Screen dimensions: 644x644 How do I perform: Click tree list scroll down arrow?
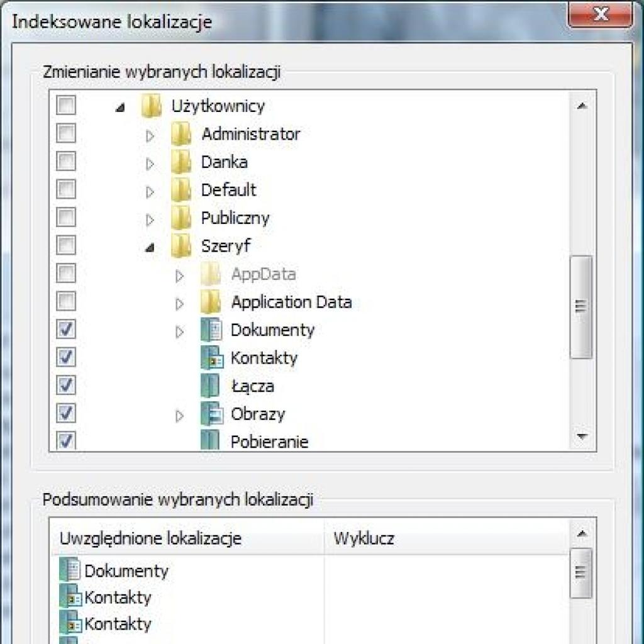point(582,436)
